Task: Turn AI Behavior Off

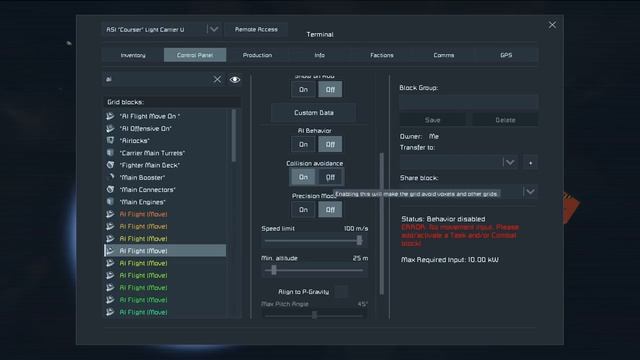Action: coord(330,144)
